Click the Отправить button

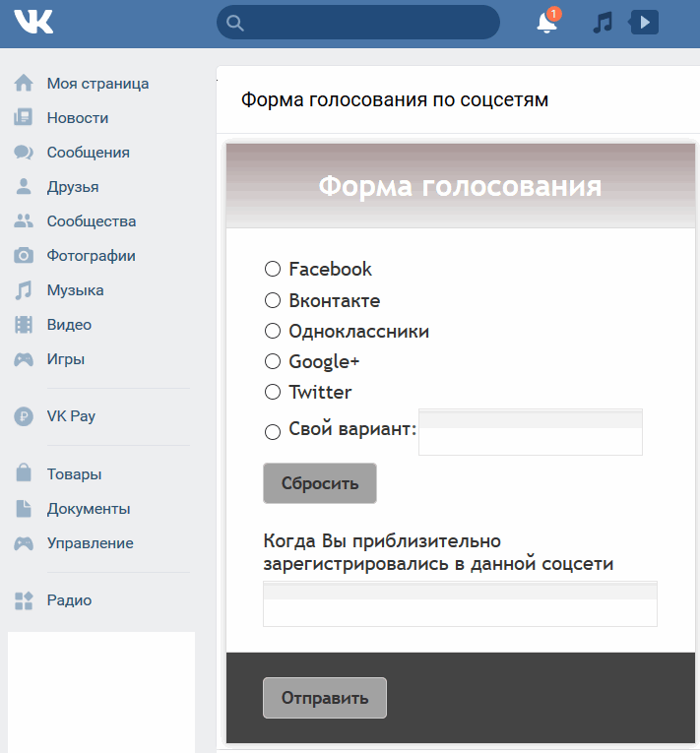click(325, 698)
